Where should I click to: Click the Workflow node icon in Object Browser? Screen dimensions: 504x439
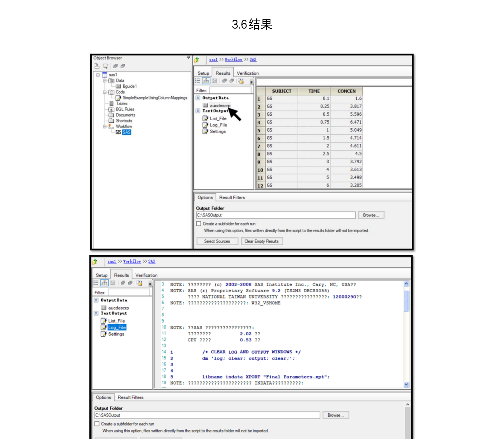tap(111, 126)
